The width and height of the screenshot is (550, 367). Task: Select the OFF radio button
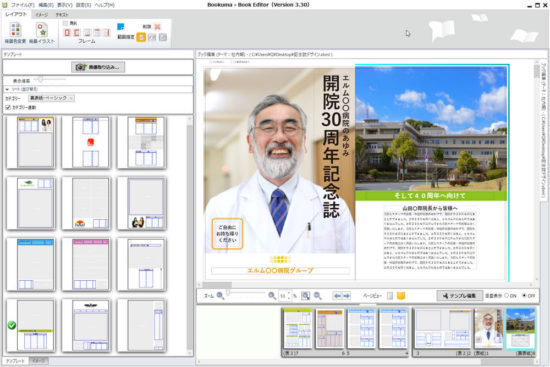click(x=524, y=296)
